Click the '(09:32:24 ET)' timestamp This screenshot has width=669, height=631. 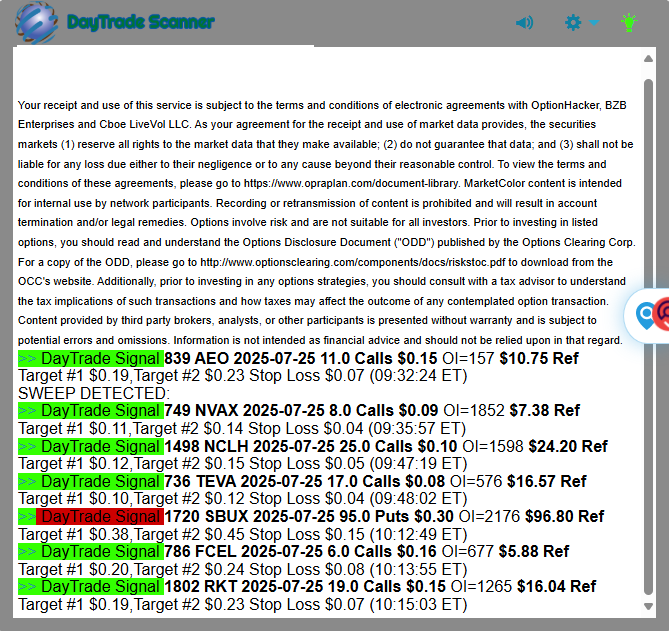click(418, 375)
